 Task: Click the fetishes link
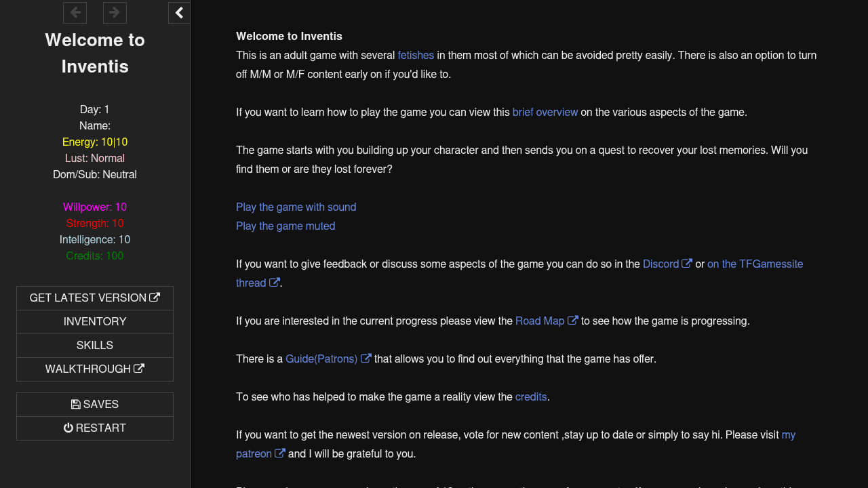point(416,56)
